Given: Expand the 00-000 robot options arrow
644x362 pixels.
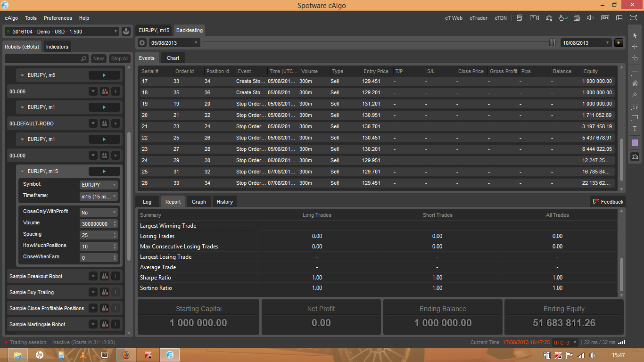Looking at the screenshot, I should pos(93,156).
